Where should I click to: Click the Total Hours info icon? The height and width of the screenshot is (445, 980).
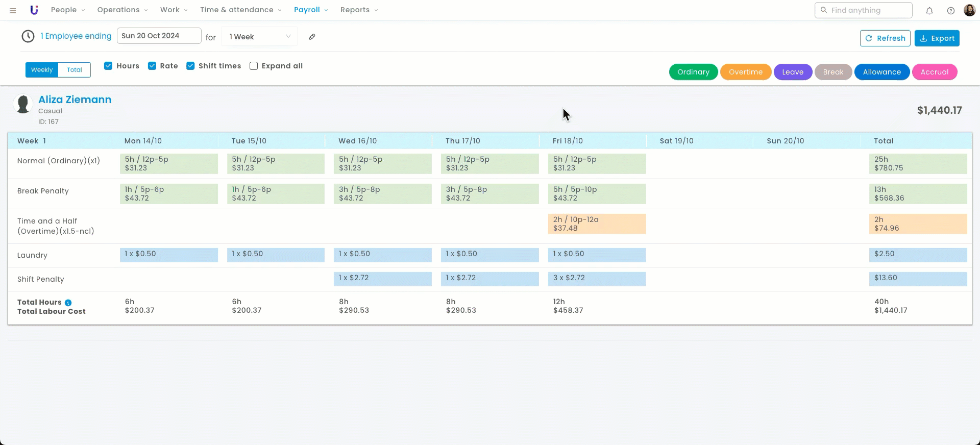pyautogui.click(x=68, y=303)
